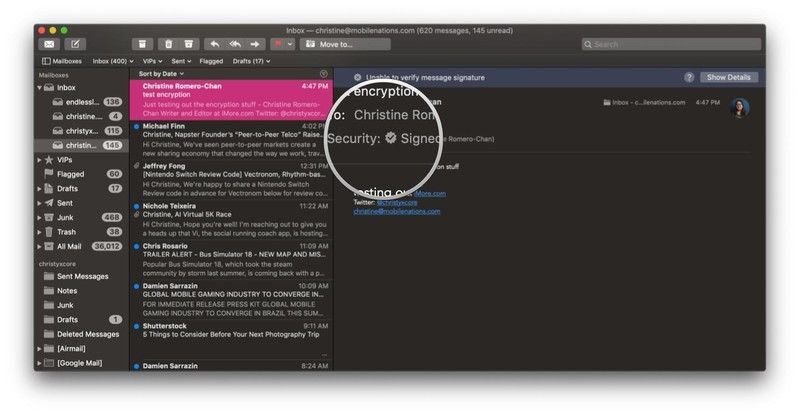Open the Shutterstock email
This screenshot has height=415, width=800.
point(232,339)
